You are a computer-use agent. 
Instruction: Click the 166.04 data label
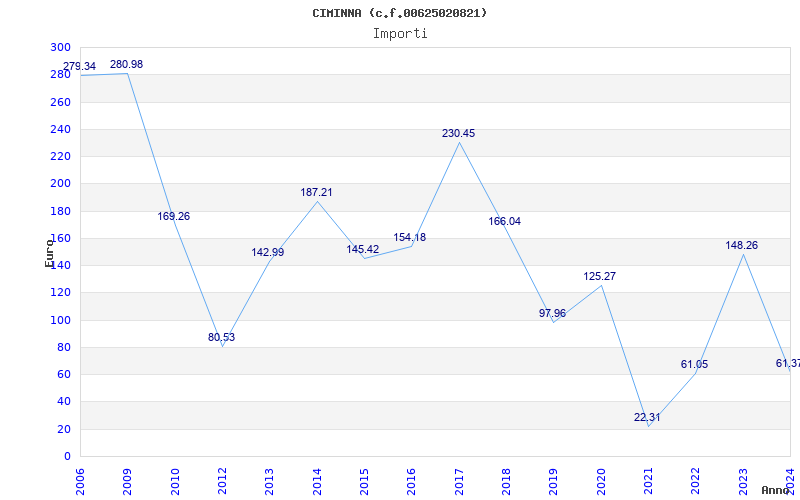(x=505, y=221)
